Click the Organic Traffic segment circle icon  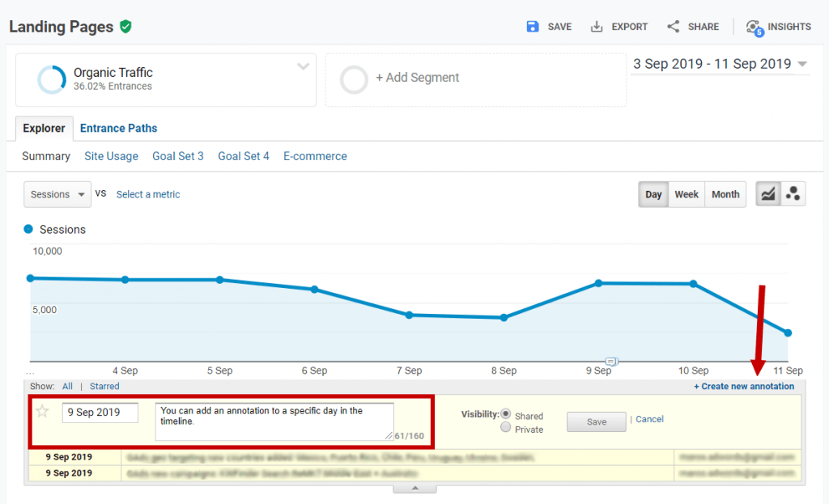coord(51,79)
